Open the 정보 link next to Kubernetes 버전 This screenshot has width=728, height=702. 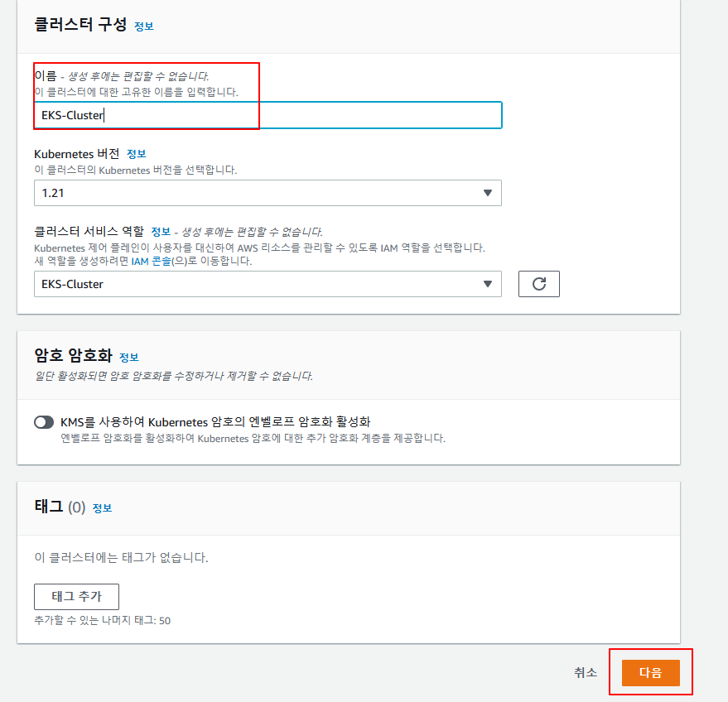137,154
